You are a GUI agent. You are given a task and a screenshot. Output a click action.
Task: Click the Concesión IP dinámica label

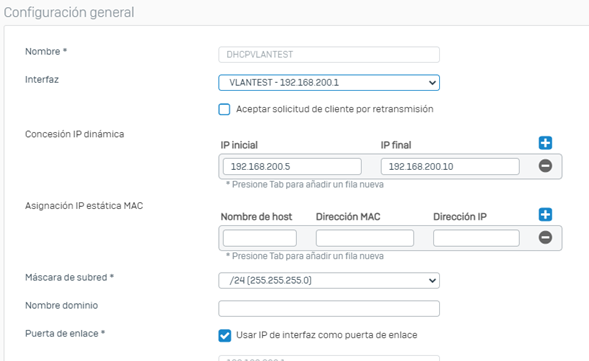pyautogui.click(x=74, y=134)
